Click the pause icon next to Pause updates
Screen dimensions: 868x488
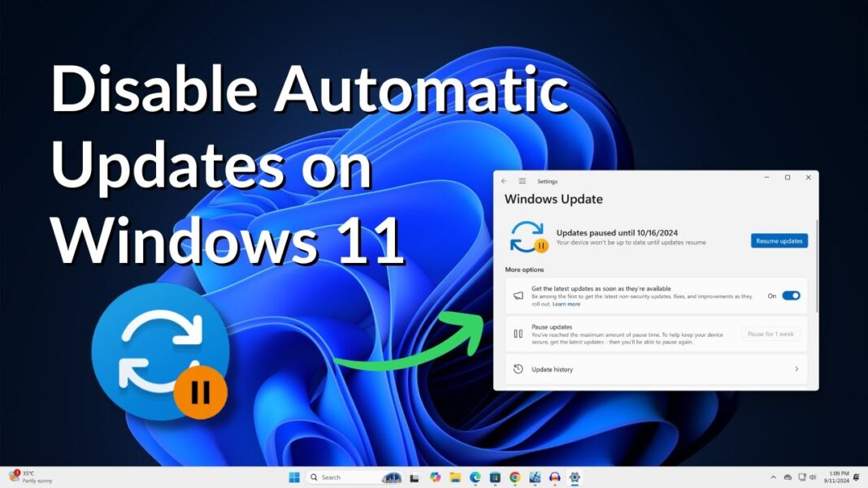click(x=519, y=332)
